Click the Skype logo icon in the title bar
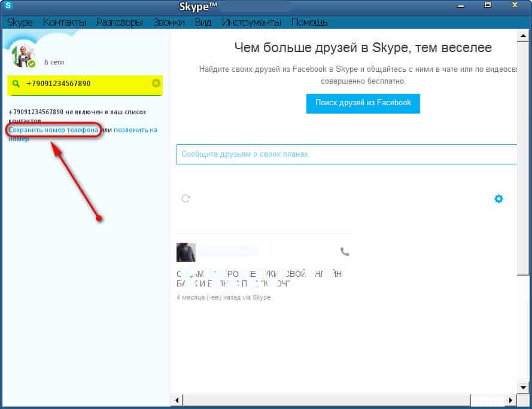This screenshot has height=409, width=532. click(8, 5)
